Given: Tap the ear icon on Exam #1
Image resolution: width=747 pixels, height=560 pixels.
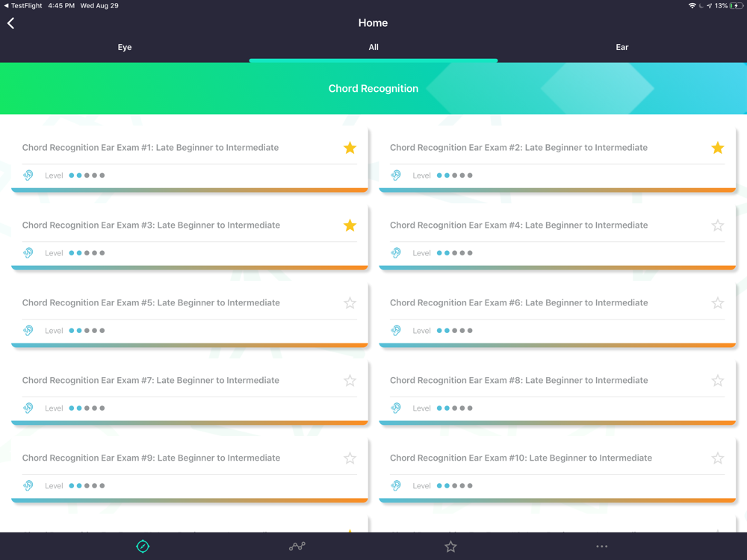Looking at the screenshot, I should (x=28, y=175).
